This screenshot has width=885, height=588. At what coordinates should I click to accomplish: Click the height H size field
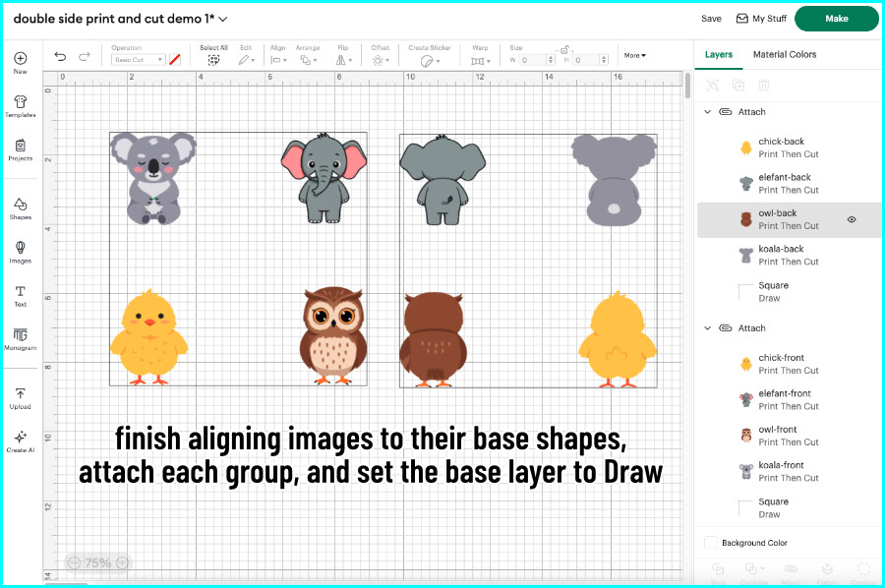tap(585, 60)
